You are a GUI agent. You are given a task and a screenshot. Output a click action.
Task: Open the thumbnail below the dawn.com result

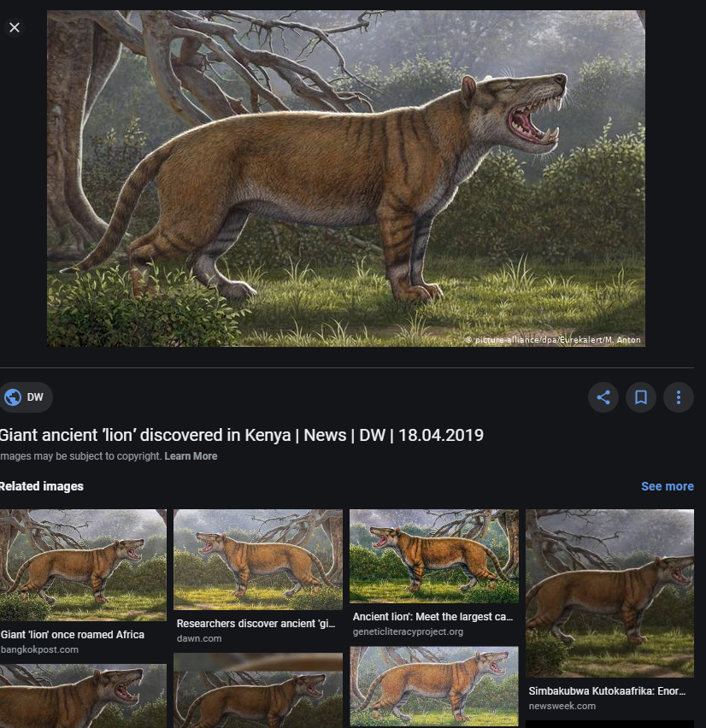[x=258, y=690]
